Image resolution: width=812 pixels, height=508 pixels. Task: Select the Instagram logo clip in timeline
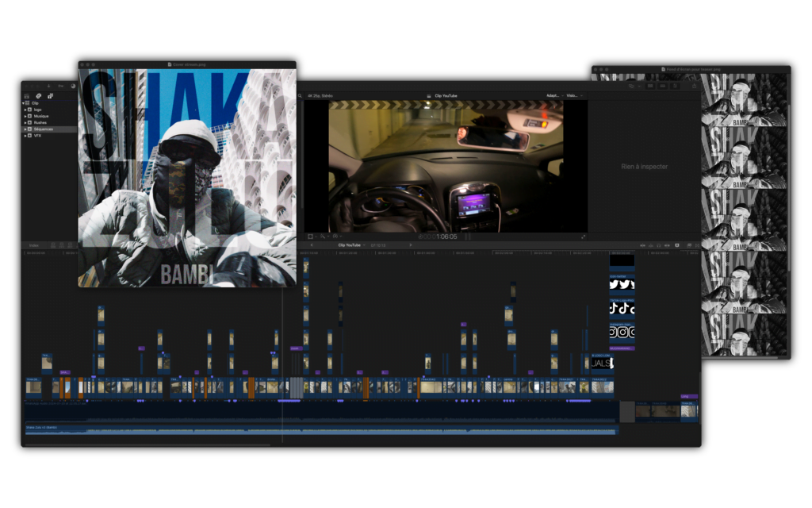coord(622,332)
